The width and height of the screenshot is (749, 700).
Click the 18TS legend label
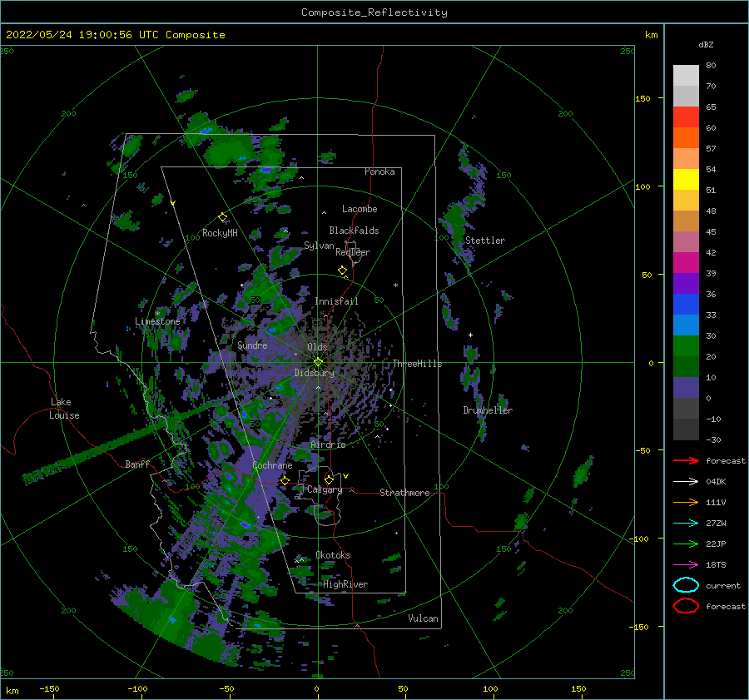(716, 565)
